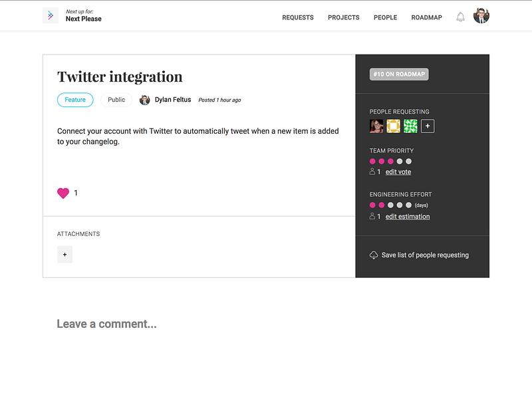Click the Posted 1 hour ago text
Viewport: 532px width, 399px height.
(x=219, y=100)
